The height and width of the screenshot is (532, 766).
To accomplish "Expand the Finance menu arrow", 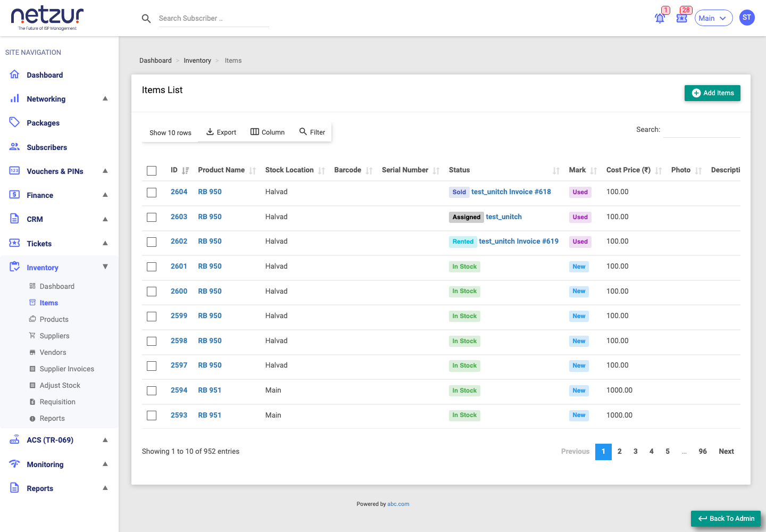I will [x=105, y=195].
